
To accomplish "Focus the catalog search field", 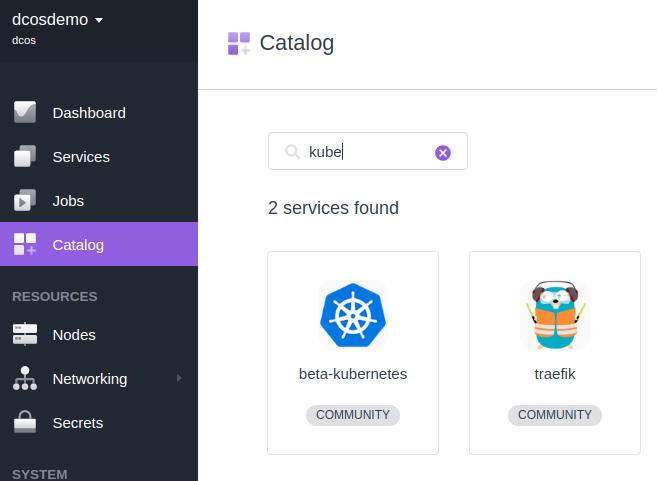I will pyautogui.click(x=368, y=151).
